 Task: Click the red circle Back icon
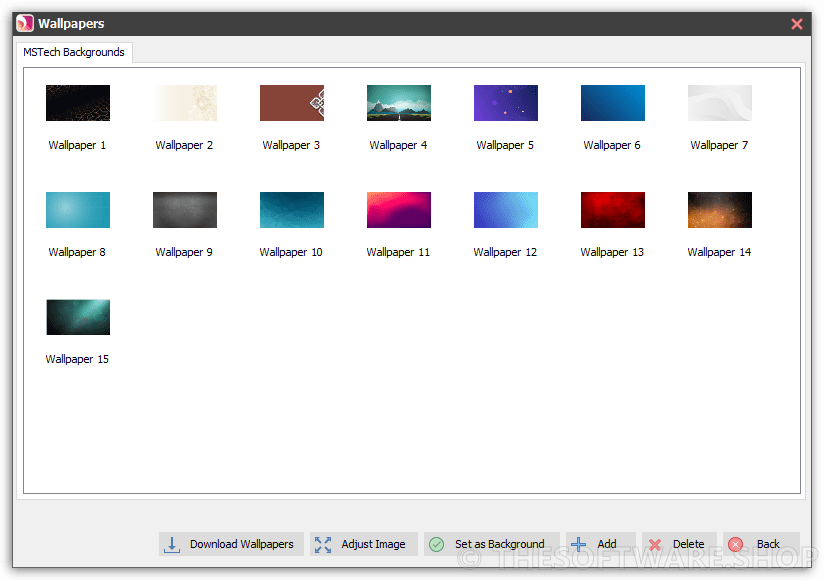[735, 544]
